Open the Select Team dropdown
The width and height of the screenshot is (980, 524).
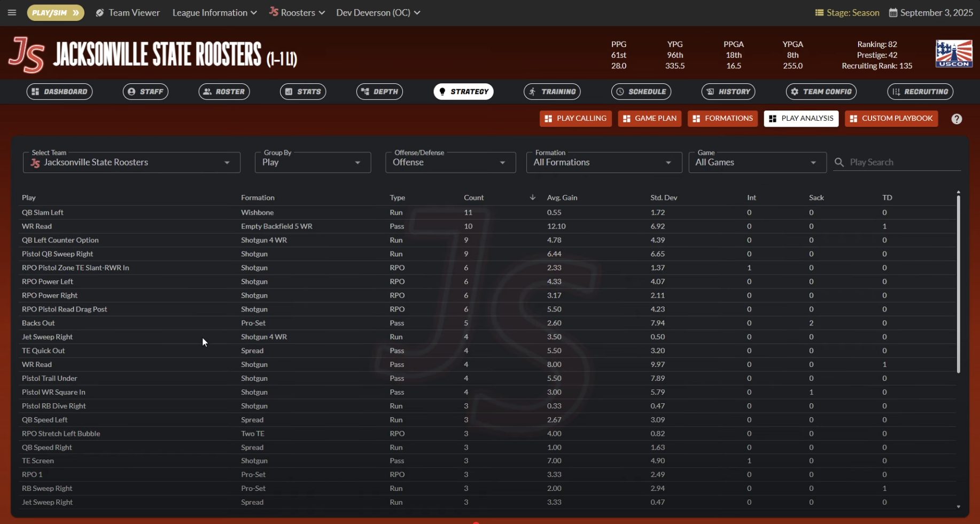click(131, 162)
